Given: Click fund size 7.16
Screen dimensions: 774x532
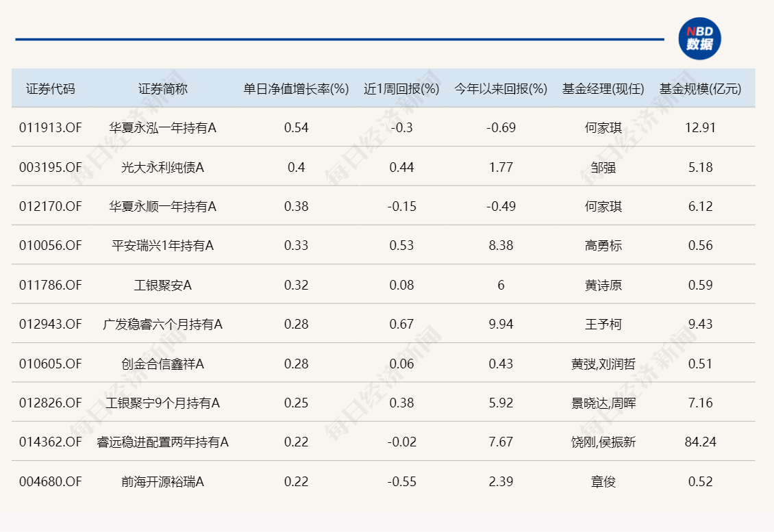Looking at the screenshot, I should pyautogui.click(x=701, y=403).
